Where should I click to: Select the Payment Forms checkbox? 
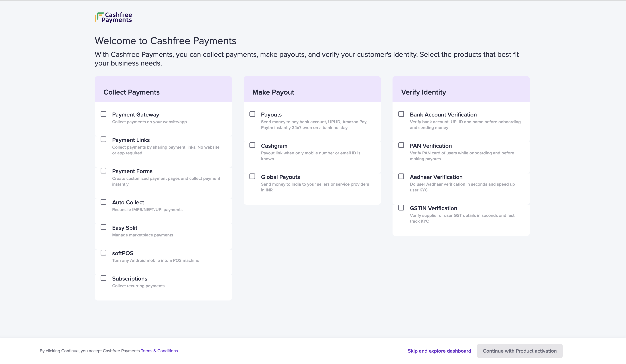[104, 171]
